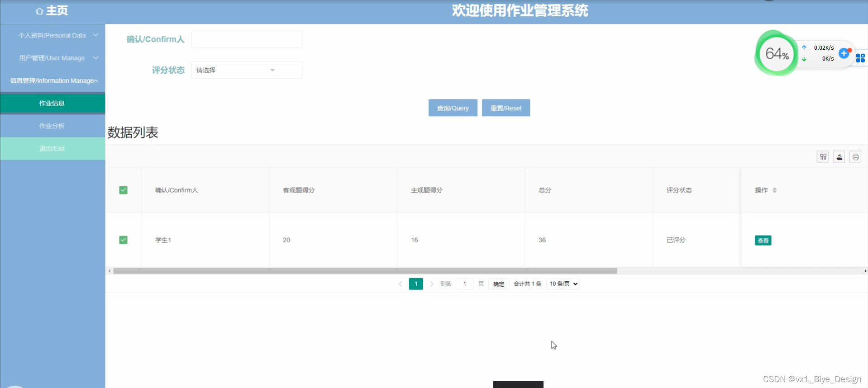The height and width of the screenshot is (388, 868).
Task: Click the 重置/Reset button
Action: pos(506,108)
